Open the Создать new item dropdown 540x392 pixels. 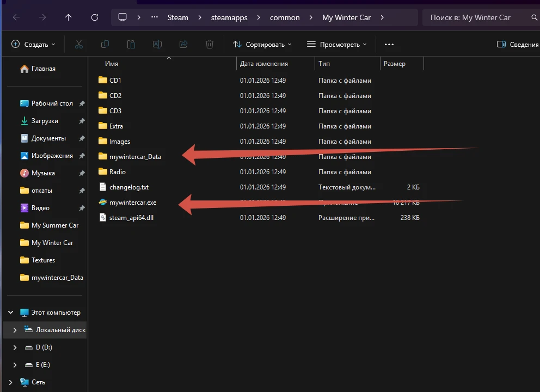pyautogui.click(x=33, y=44)
